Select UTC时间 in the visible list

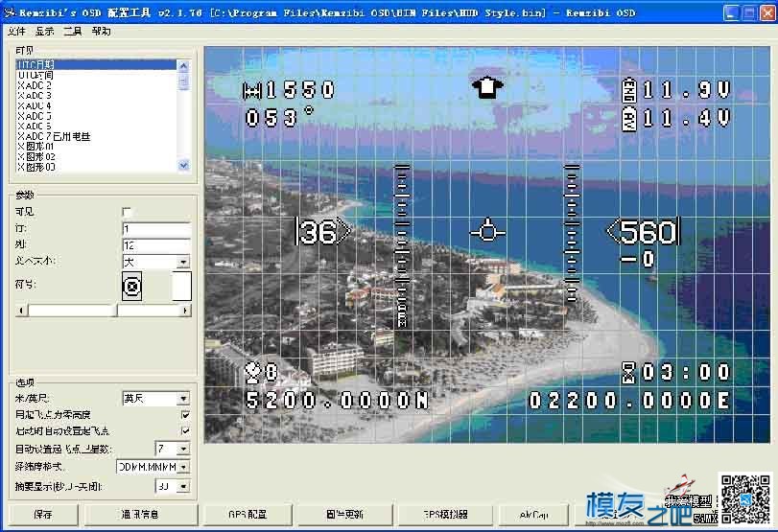(96, 75)
